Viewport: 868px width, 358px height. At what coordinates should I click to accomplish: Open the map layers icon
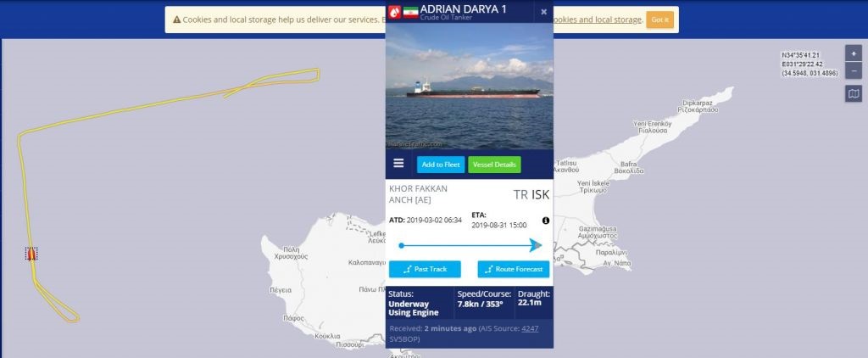click(x=853, y=93)
